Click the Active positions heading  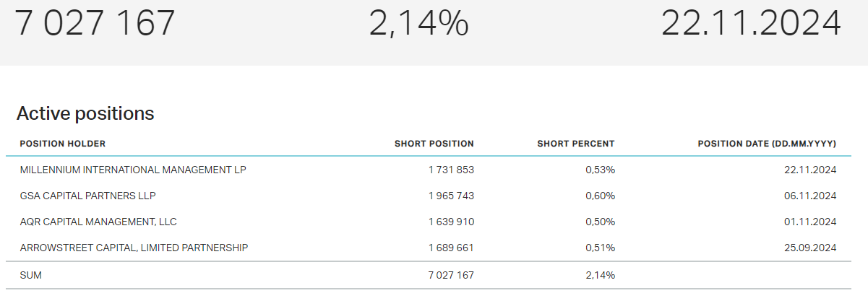tap(85, 113)
